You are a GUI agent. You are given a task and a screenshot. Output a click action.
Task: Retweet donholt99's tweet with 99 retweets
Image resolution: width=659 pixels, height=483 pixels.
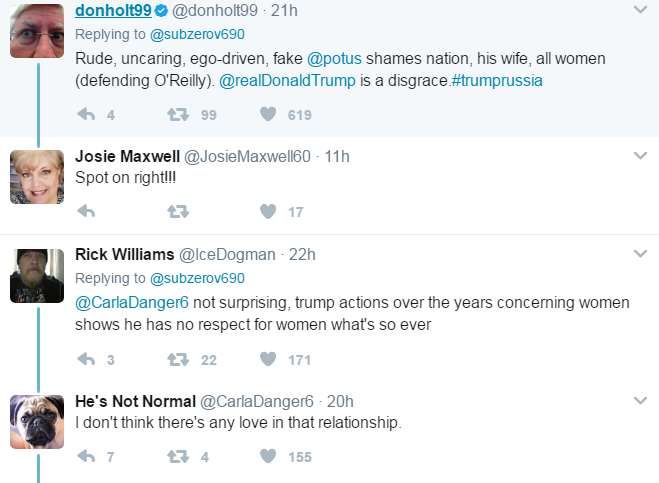click(x=178, y=114)
